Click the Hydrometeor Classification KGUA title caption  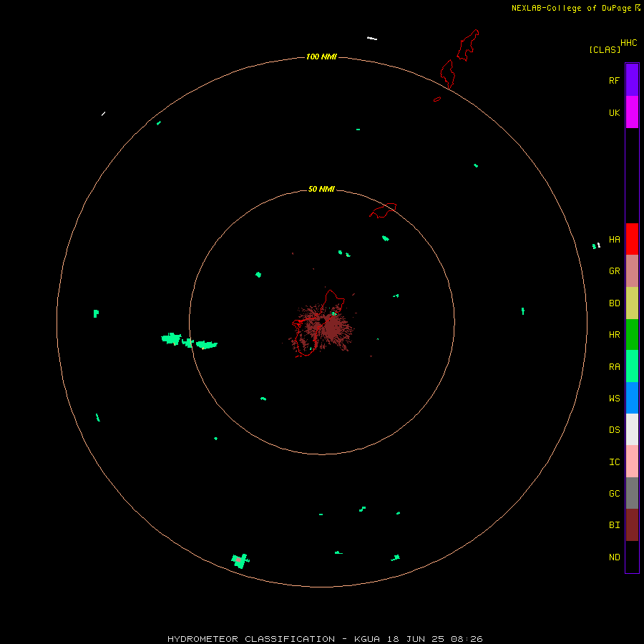click(x=324, y=639)
